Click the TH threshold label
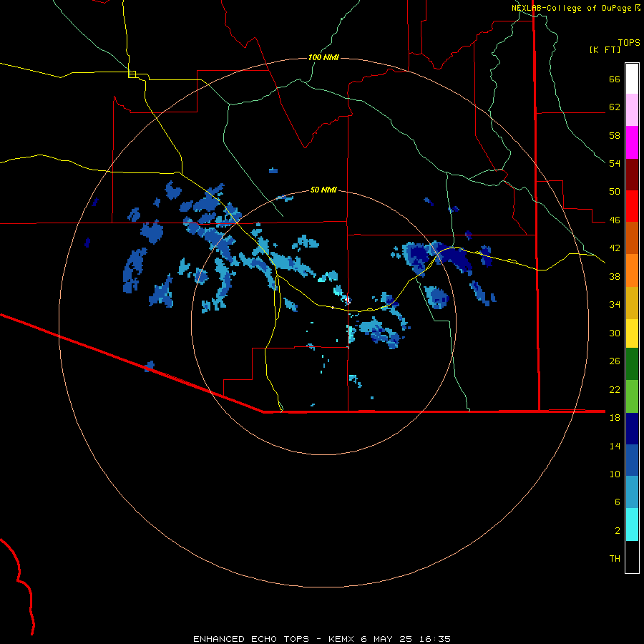 point(615,558)
